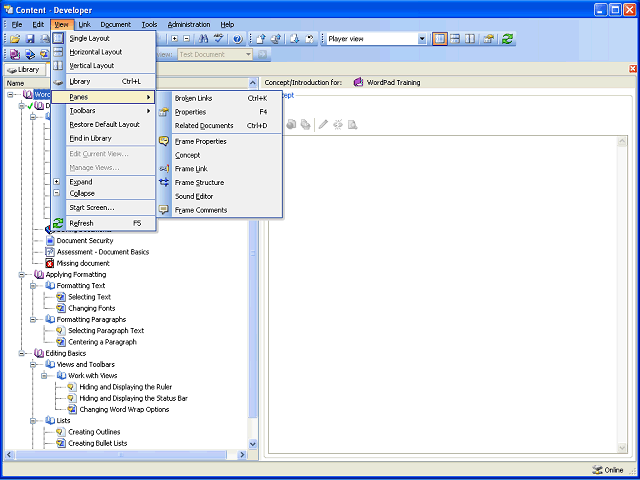Click the library tree scroll down arrow
Viewport: 640px width, 480px height.
point(253,444)
